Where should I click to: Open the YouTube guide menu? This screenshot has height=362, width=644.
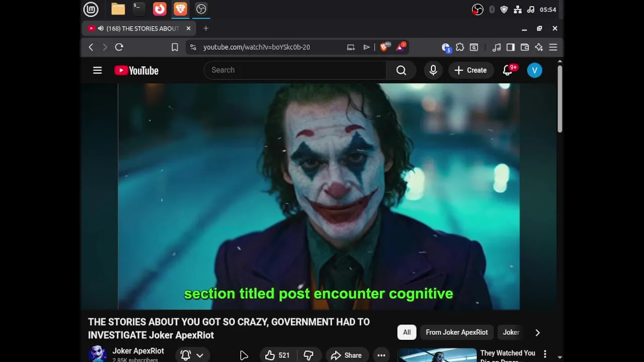(x=98, y=70)
